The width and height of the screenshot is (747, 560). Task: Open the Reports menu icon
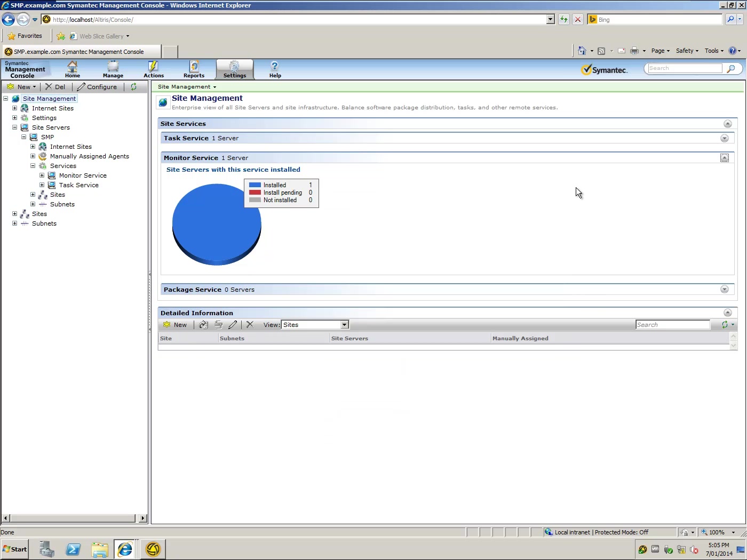tap(194, 69)
